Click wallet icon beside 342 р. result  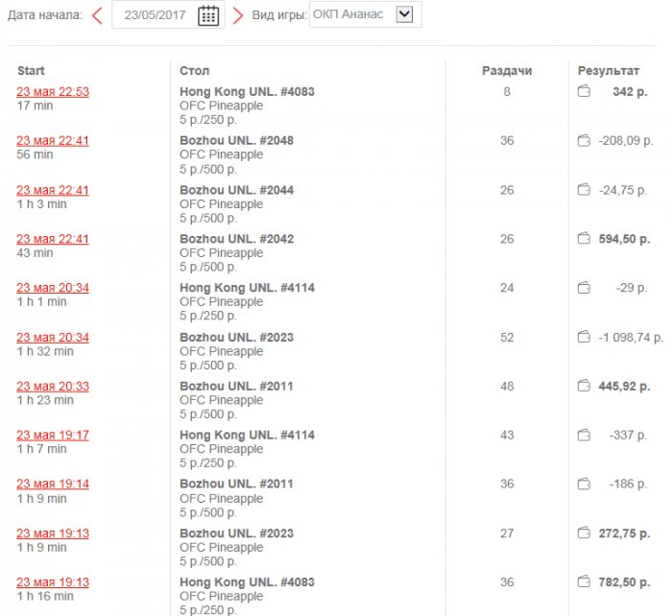click(x=584, y=92)
